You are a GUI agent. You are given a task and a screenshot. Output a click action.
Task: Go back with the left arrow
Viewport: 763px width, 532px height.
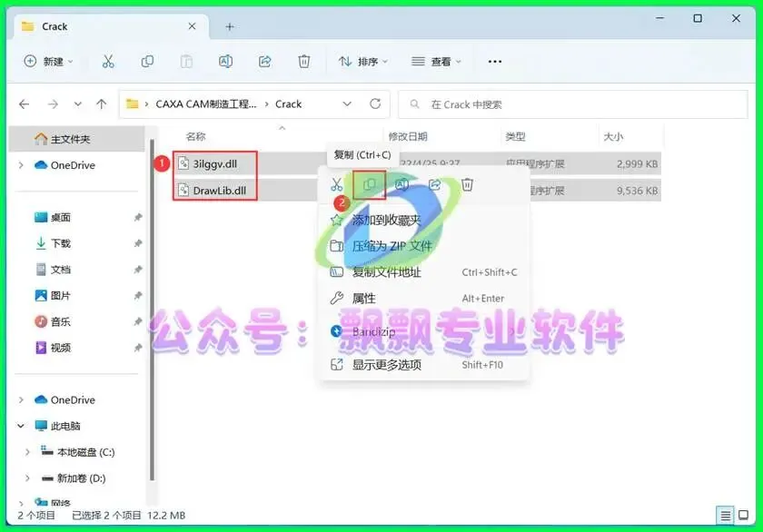24,104
